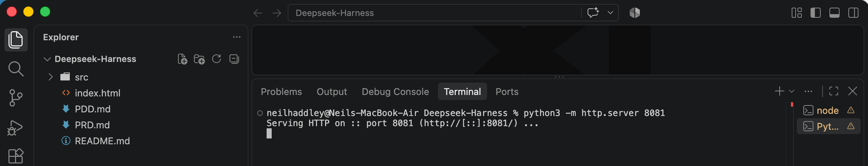Click the hexagon icon beside the search bar
This screenshot has height=166, width=868.
(635, 13)
